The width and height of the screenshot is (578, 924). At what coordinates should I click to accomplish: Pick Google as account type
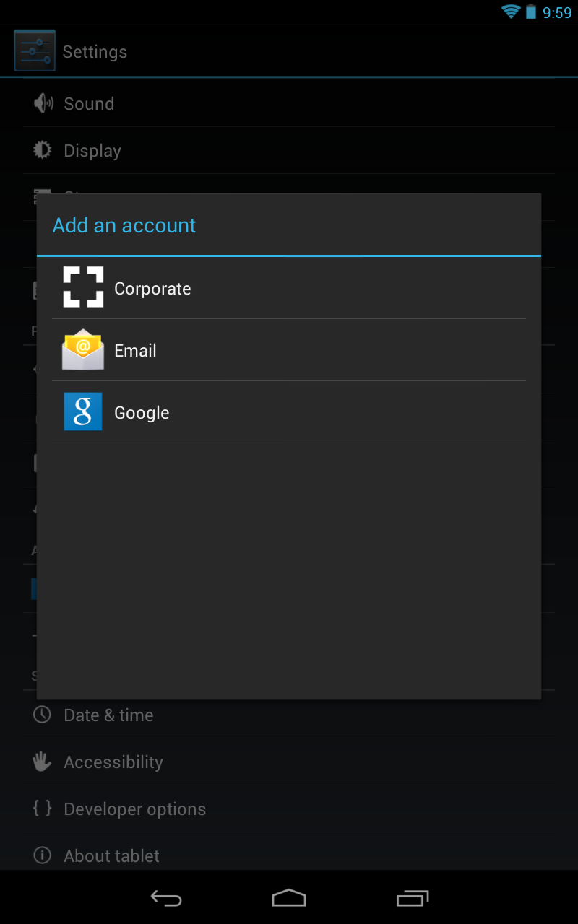289,412
